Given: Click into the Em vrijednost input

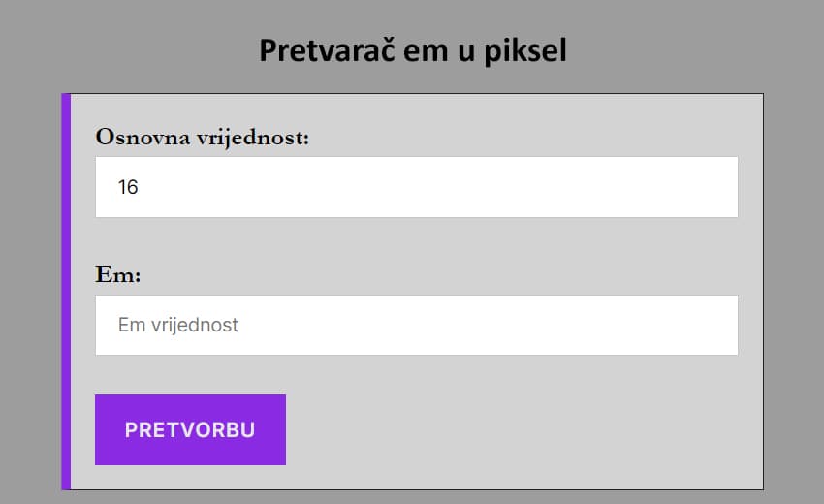Looking at the screenshot, I should (x=417, y=325).
